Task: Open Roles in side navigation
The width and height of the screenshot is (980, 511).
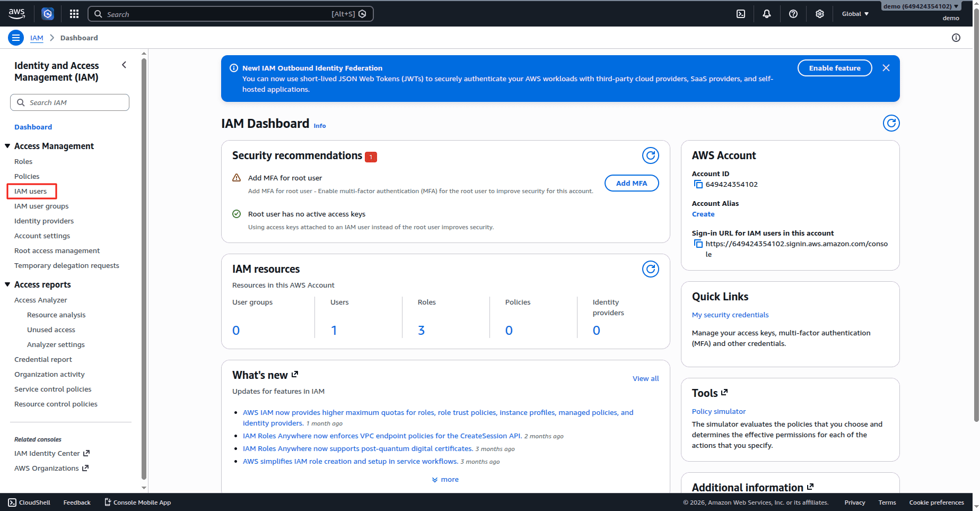Action: [x=23, y=161]
